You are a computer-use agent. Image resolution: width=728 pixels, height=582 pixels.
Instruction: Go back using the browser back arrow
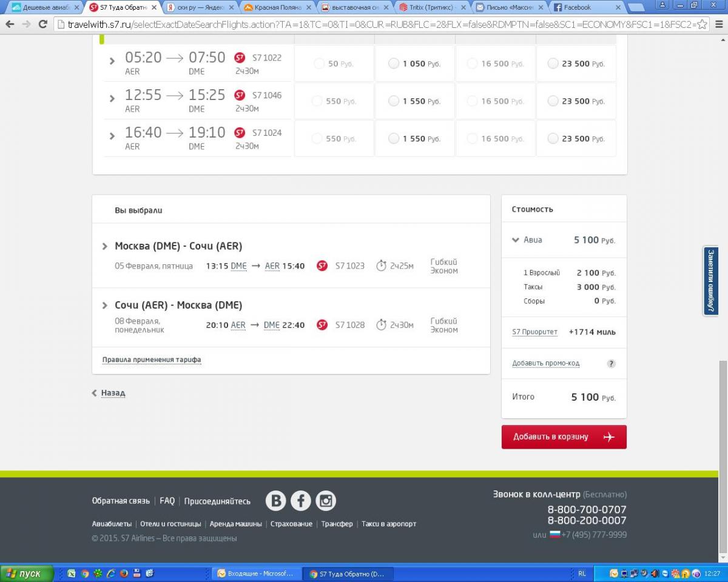(10, 24)
